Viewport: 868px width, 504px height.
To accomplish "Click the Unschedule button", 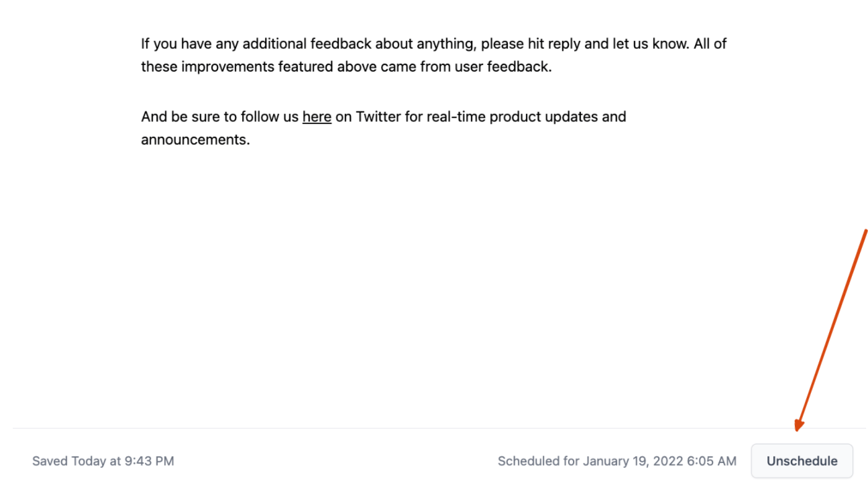I will pyautogui.click(x=802, y=461).
